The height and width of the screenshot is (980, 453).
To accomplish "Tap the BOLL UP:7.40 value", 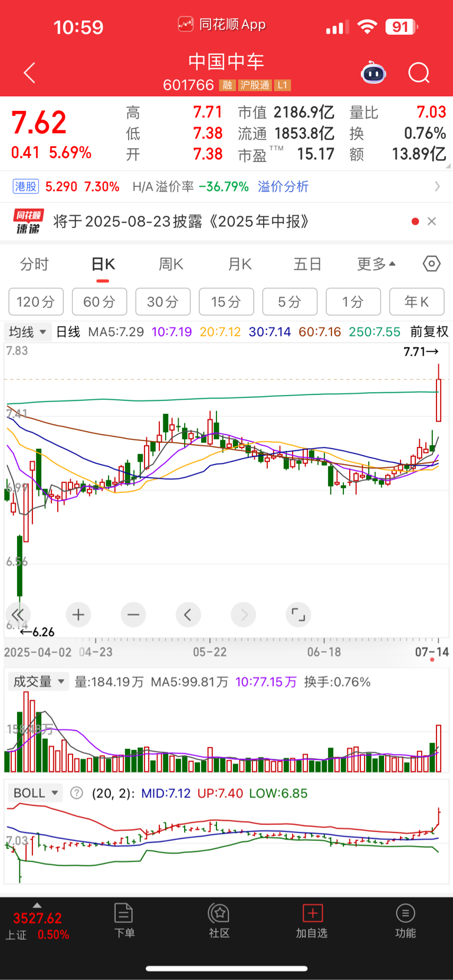I will 220,793.
